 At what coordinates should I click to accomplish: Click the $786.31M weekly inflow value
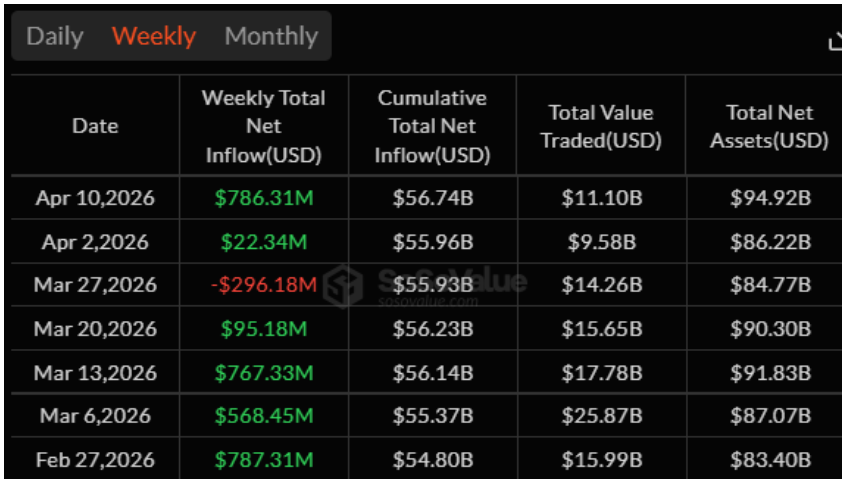(263, 198)
